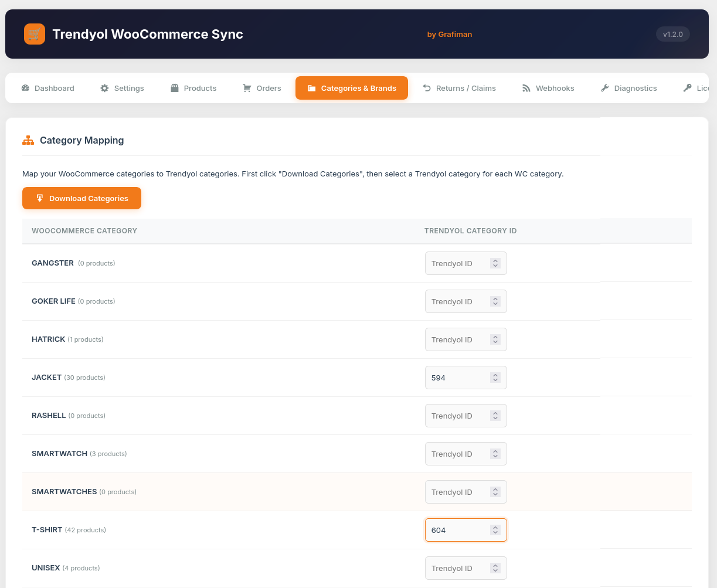Click the Download Categories button
Viewport: 717px width, 588px height.
pyautogui.click(x=81, y=198)
